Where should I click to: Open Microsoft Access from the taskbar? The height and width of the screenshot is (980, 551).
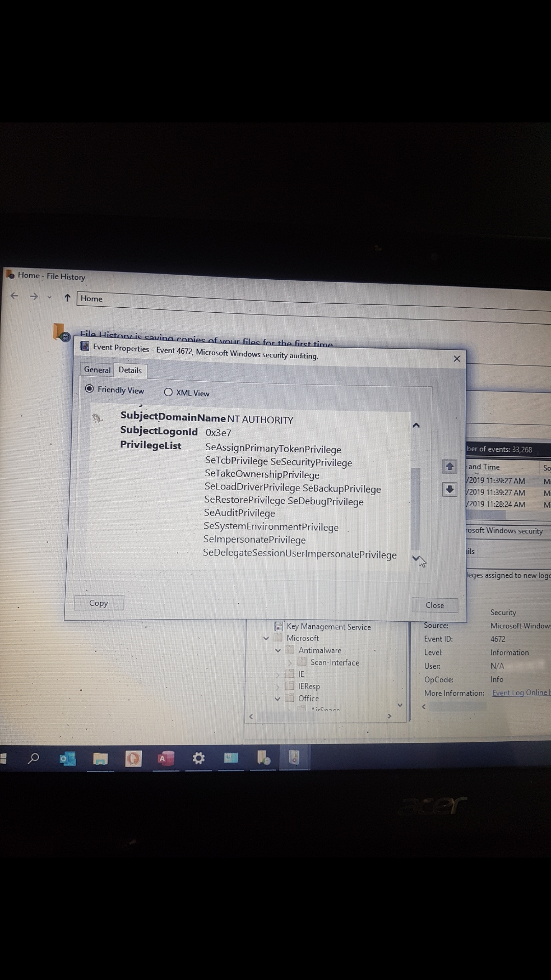(x=166, y=759)
